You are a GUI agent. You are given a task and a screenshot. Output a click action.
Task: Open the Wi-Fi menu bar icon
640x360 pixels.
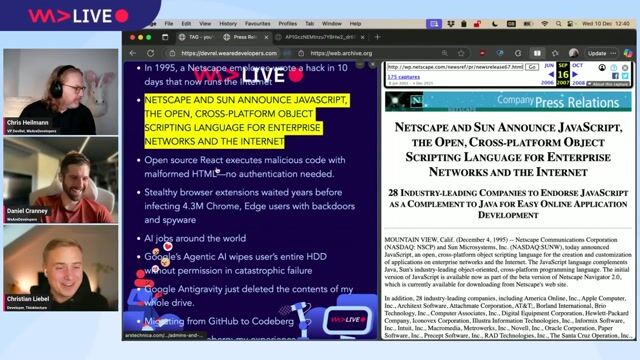coord(544,24)
